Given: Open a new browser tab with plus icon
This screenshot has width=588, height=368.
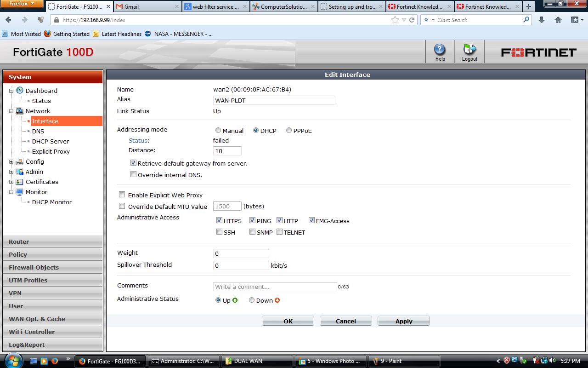Looking at the screenshot, I should point(529,6).
